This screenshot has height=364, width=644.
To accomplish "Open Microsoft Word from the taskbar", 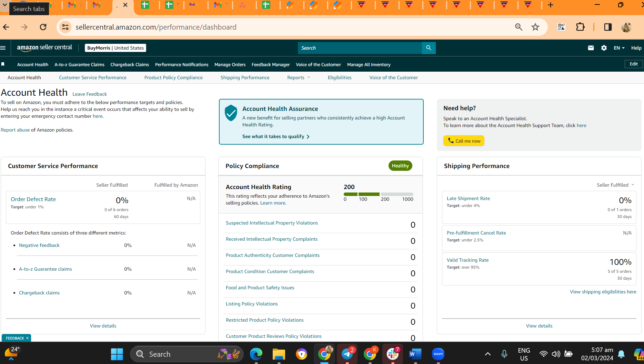I will (x=415, y=354).
